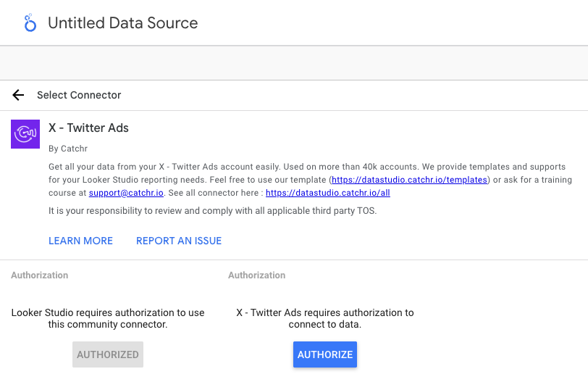Image resolution: width=588 pixels, height=390 pixels.
Task: Click the Select Connector label
Action: tap(79, 95)
